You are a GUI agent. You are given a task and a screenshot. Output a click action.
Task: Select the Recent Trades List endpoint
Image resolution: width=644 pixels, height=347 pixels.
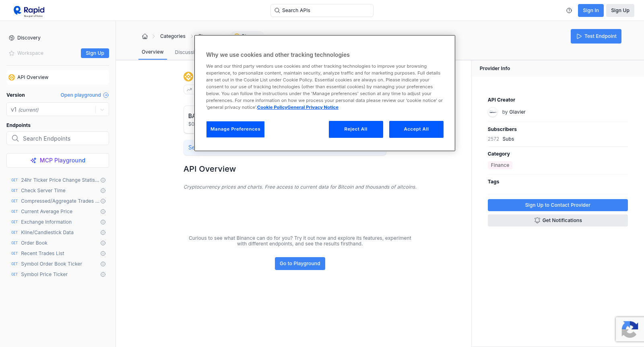click(x=43, y=253)
